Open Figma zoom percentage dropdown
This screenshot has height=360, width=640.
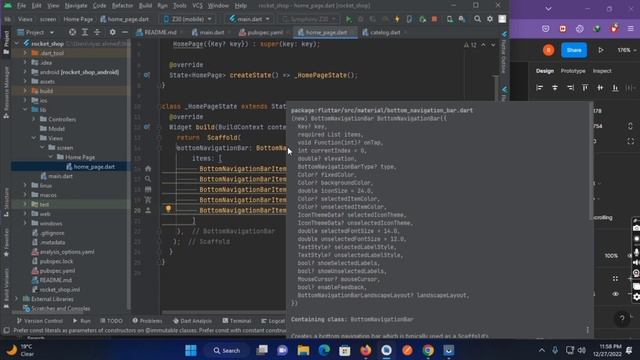click(x=627, y=50)
